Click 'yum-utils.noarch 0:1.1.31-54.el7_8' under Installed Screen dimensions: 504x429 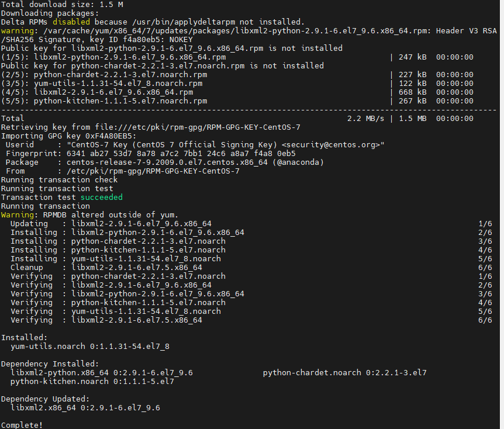[89, 346]
